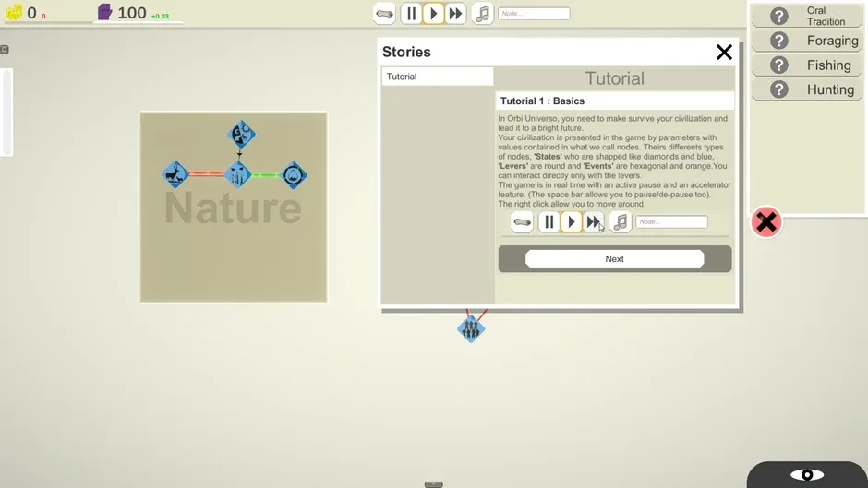The image size is (868, 488).
Task: Click the tutorial panel play illustration
Action: click(572, 222)
